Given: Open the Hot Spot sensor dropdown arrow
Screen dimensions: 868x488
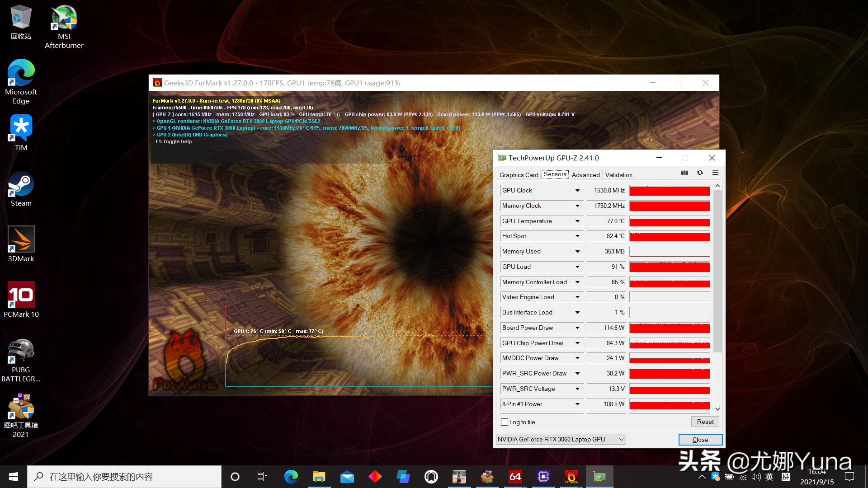Looking at the screenshot, I should click(x=577, y=236).
